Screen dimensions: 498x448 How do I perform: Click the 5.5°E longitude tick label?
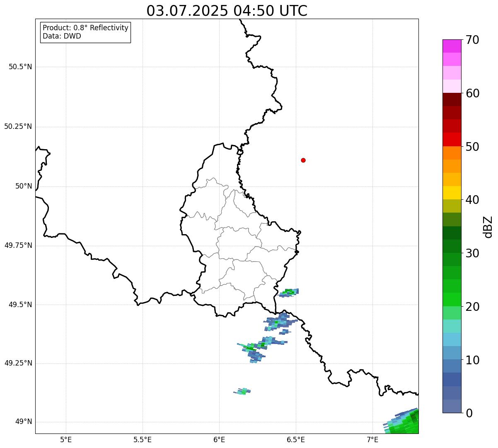click(x=143, y=440)
